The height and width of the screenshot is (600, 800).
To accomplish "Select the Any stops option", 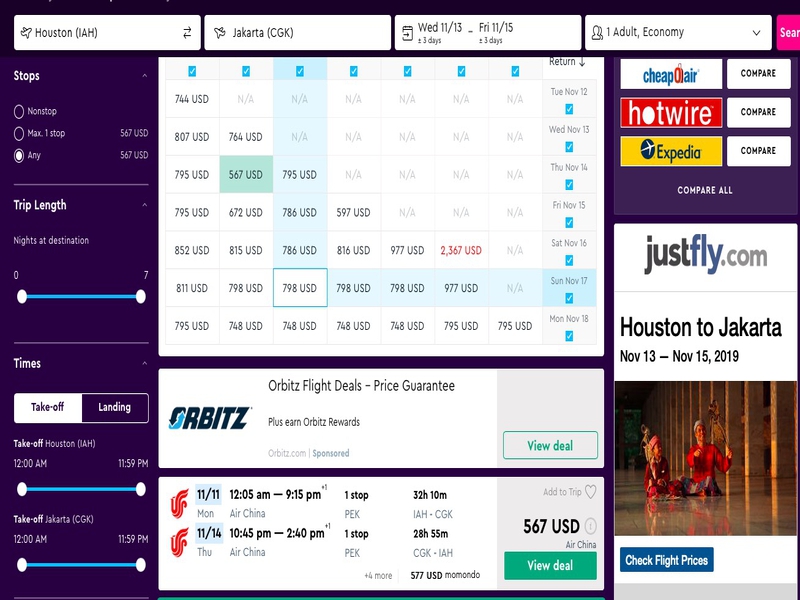I will click(x=19, y=156).
